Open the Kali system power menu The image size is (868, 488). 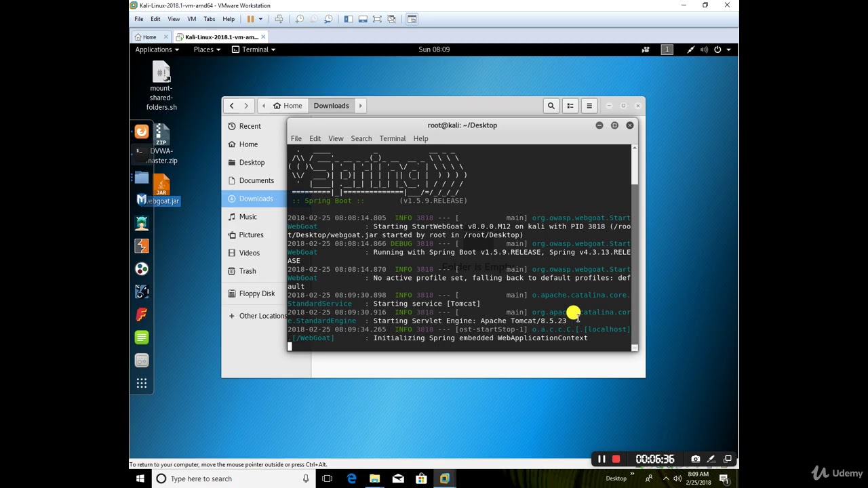(722, 49)
